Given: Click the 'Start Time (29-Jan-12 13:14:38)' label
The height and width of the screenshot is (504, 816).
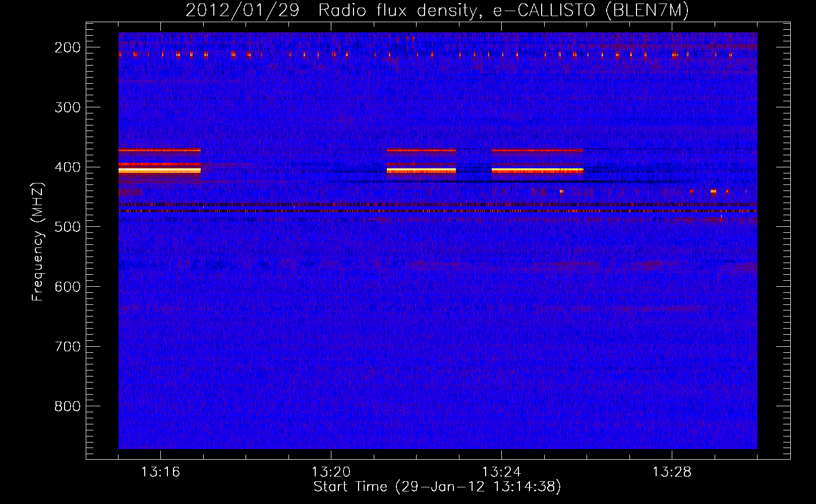Looking at the screenshot, I should click(437, 487).
